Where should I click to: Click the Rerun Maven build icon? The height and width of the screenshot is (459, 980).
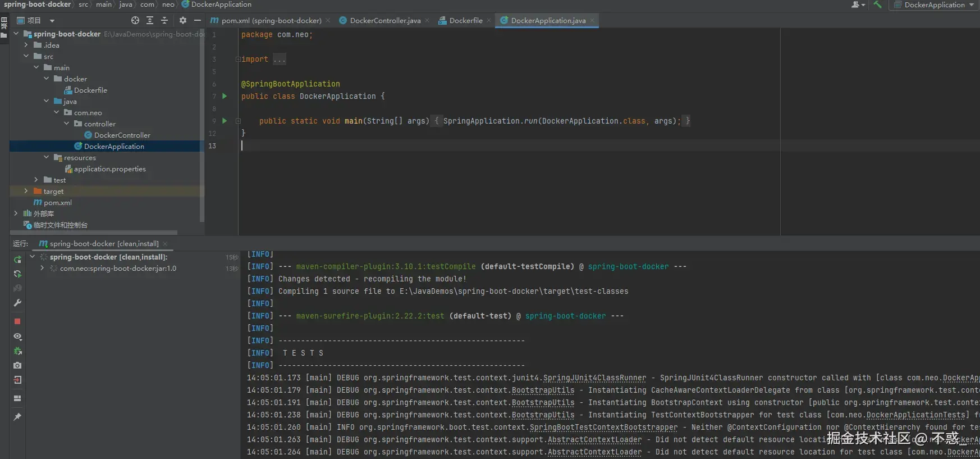tap(17, 260)
